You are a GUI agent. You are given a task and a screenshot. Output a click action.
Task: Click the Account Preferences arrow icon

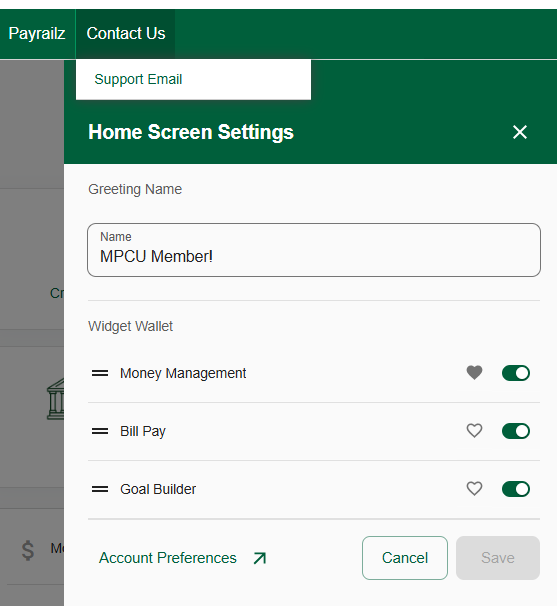(x=260, y=558)
